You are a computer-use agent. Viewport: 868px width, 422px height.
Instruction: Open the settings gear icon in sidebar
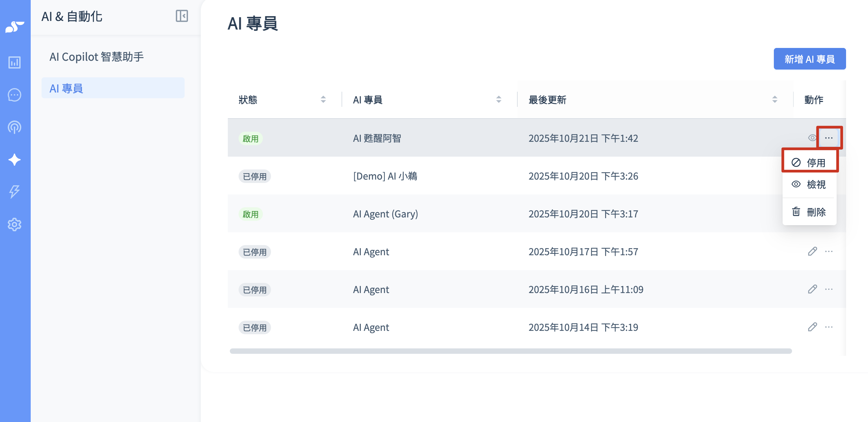[x=15, y=225]
